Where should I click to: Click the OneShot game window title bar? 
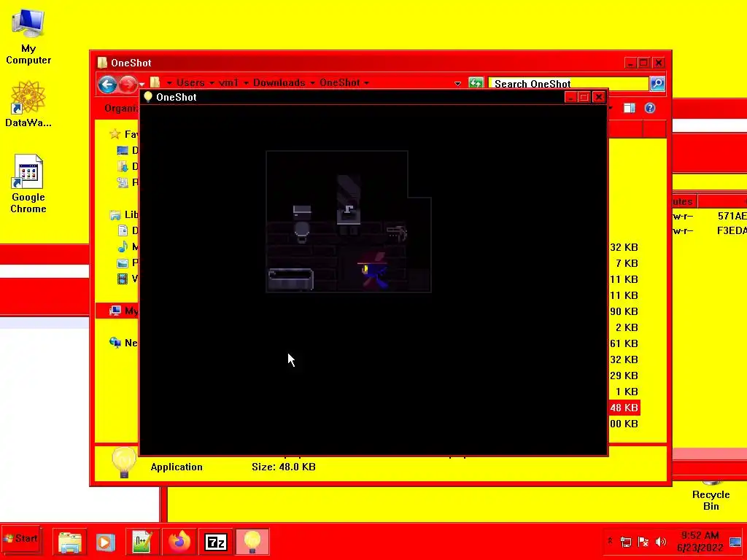coord(352,97)
